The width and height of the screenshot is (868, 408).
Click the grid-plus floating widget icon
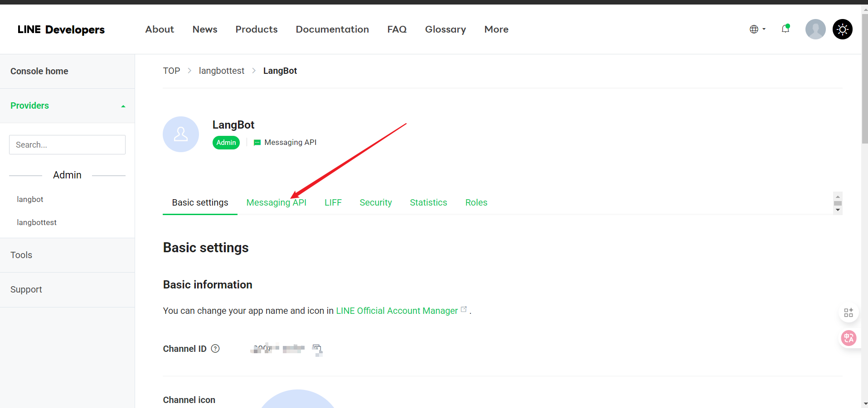pos(849,312)
